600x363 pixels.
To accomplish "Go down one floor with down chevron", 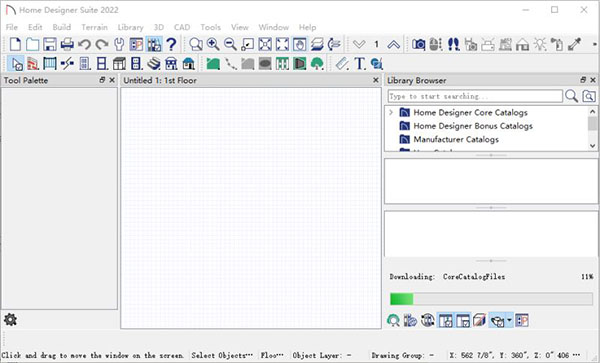I will pos(359,44).
